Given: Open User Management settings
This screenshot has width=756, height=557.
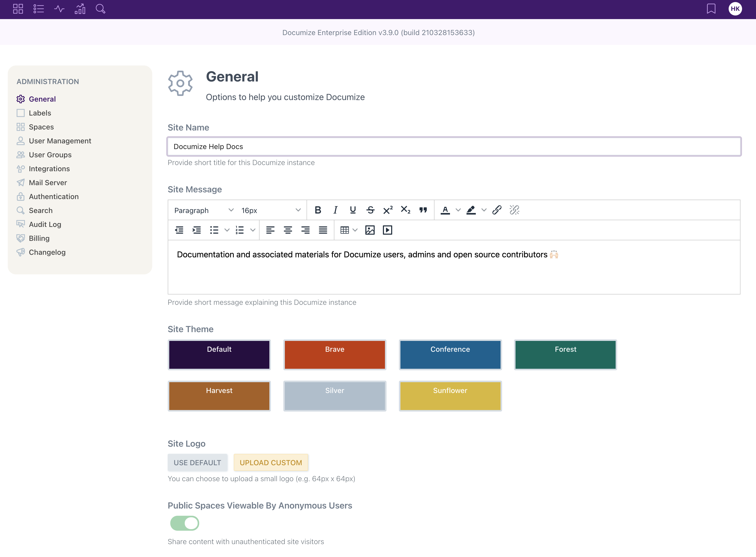Looking at the screenshot, I should tap(60, 141).
